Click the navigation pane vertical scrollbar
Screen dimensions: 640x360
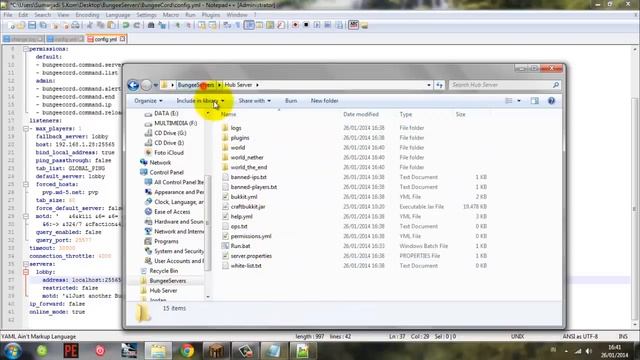(207, 223)
